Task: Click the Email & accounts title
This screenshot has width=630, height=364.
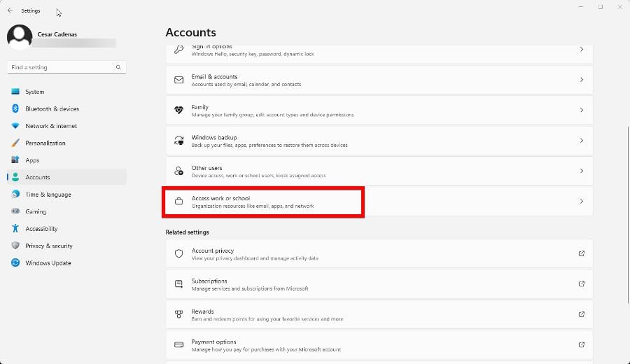Action: (215, 76)
